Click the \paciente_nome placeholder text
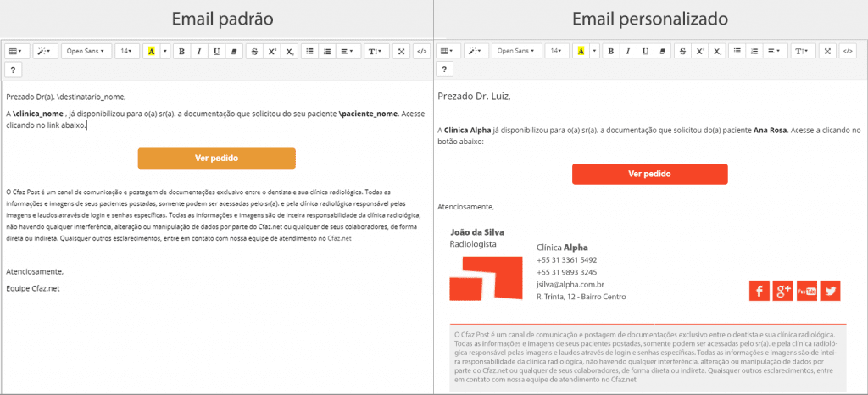Viewport: 868px width, 395px height. [369, 114]
